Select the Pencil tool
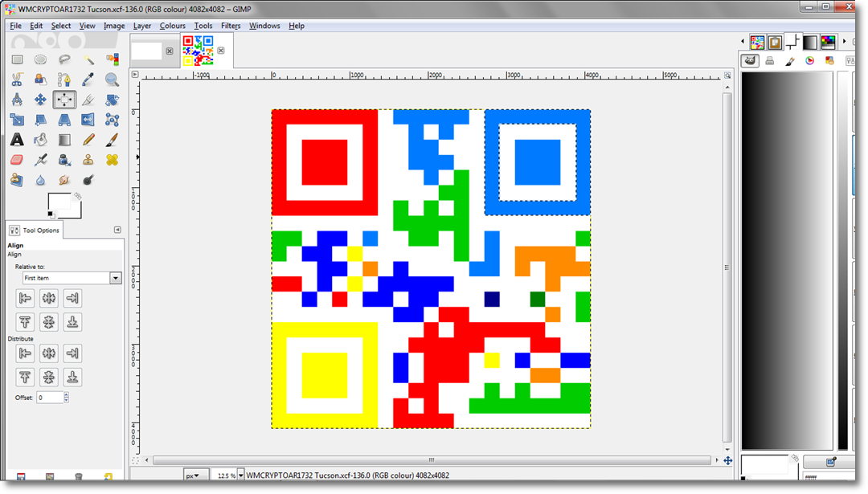The image size is (868, 494). point(88,140)
